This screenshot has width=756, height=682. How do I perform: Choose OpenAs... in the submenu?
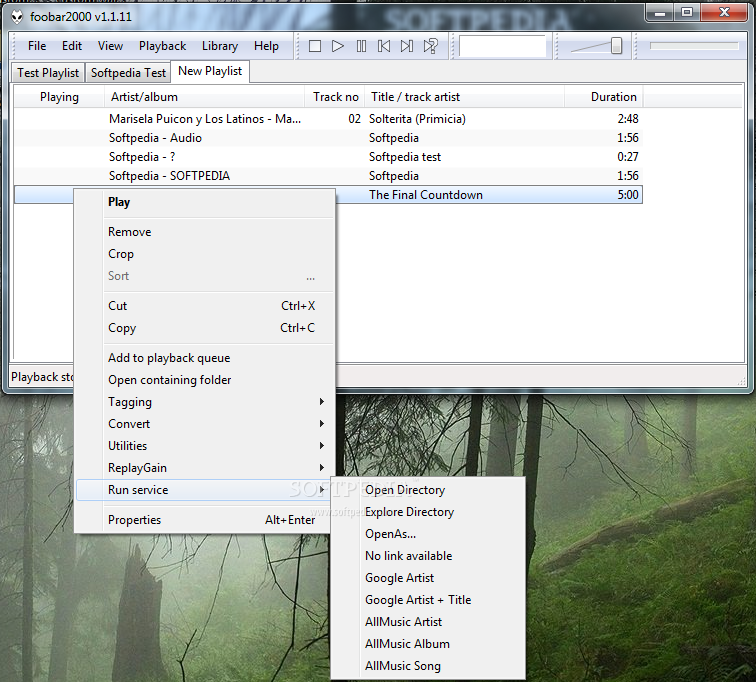click(x=428, y=534)
